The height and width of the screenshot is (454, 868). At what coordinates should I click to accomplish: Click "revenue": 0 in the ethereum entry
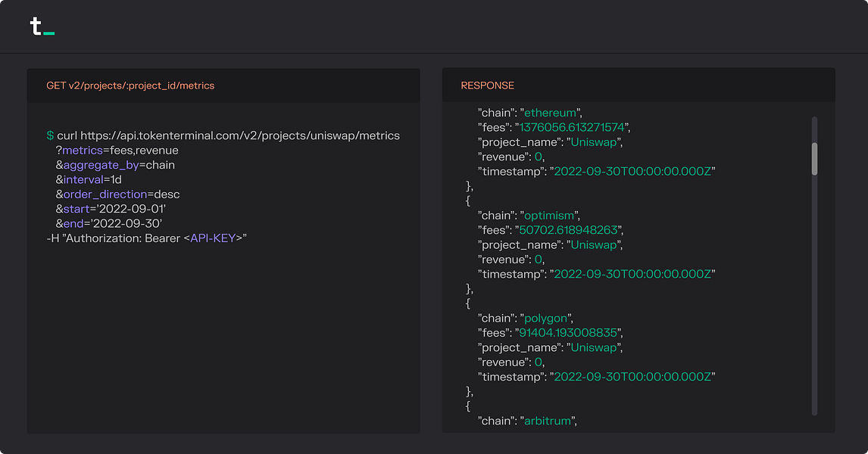[511, 157]
